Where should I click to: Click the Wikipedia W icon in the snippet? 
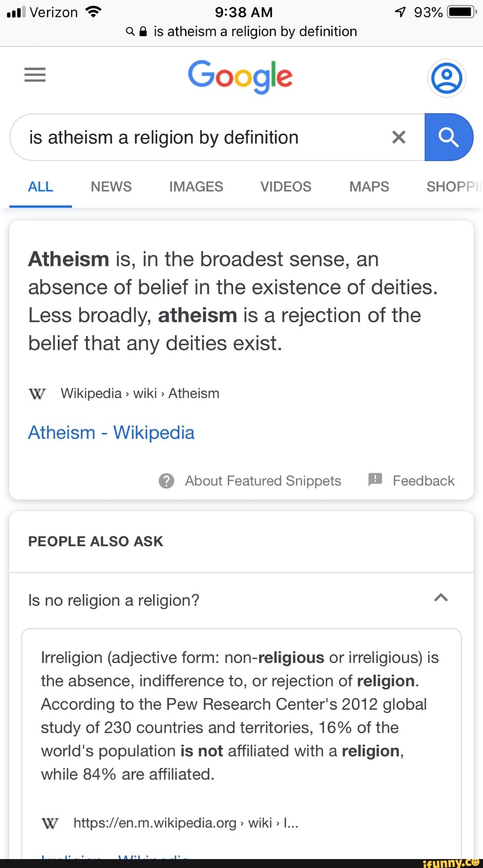pos(38,394)
